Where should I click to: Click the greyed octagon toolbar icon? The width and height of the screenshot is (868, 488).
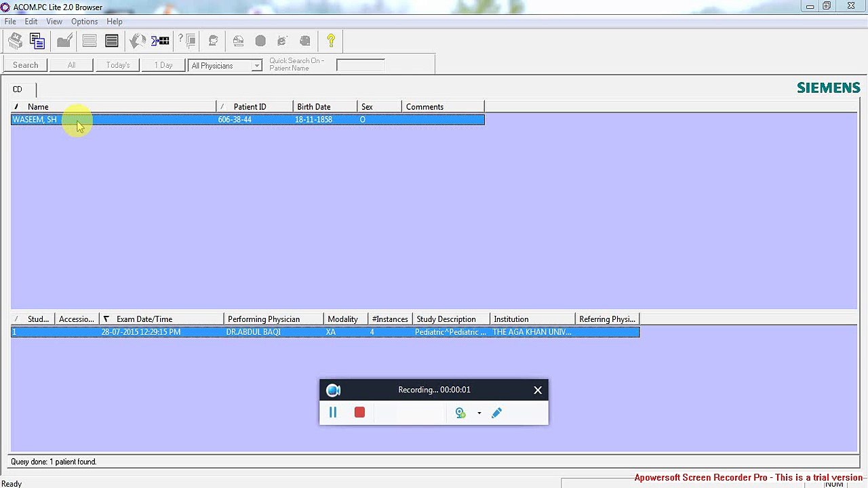[x=260, y=41]
